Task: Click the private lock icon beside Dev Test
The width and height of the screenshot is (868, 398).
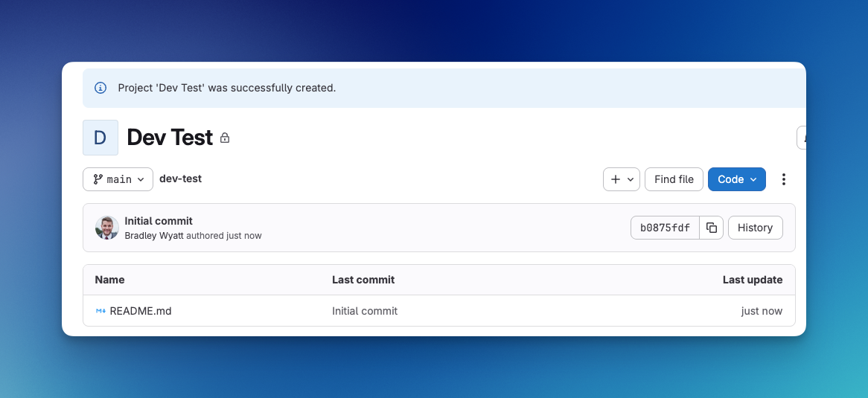Action: 225,138
